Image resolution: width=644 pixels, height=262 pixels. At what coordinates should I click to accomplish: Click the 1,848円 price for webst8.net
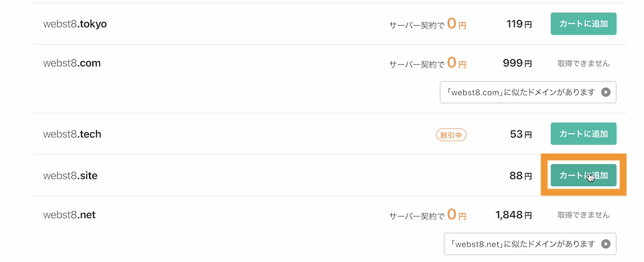click(x=514, y=215)
